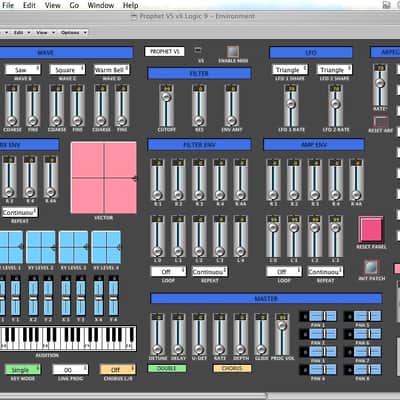Image resolution: width=400 pixels, height=400 pixels.
Task: Click the XY Level 3 pad
Action: pyautogui.click(x=74, y=247)
